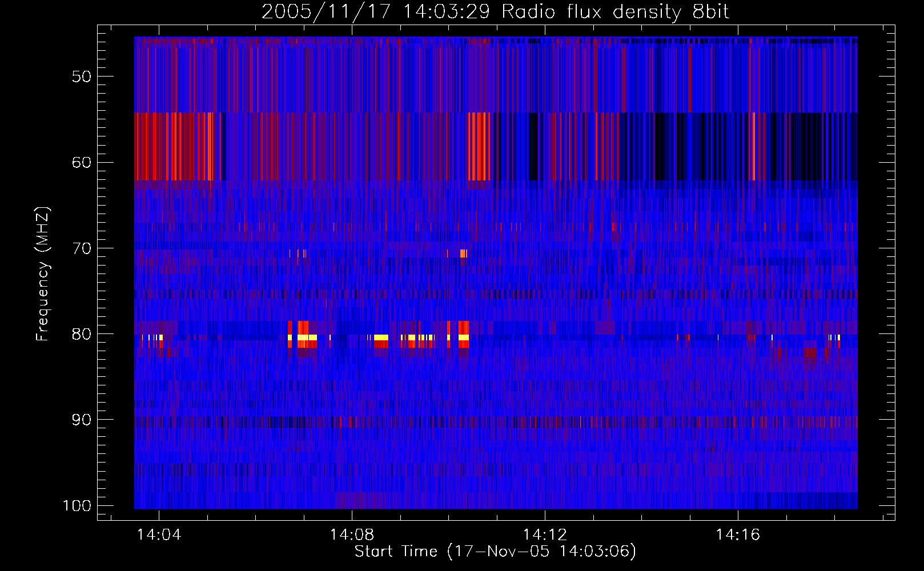Click the 90 frequency tick label
The width and height of the screenshot is (924, 571).
tap(82, 420)
